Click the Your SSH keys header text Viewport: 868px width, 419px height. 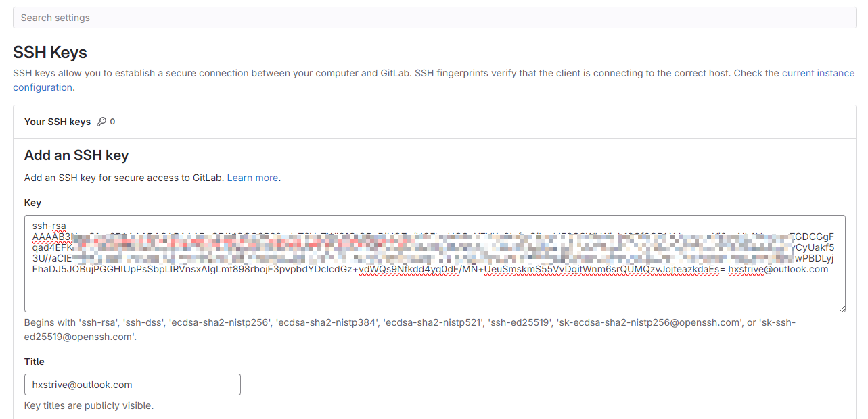58,122
